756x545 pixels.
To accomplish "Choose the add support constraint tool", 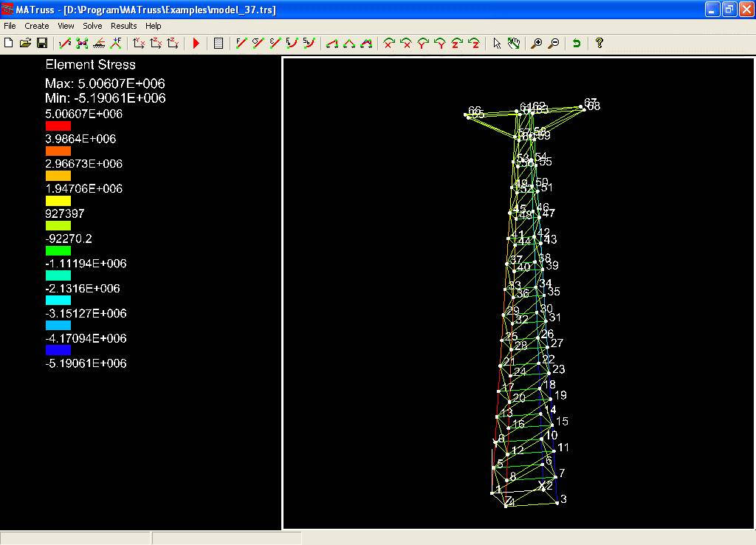I will click(99, 44).
